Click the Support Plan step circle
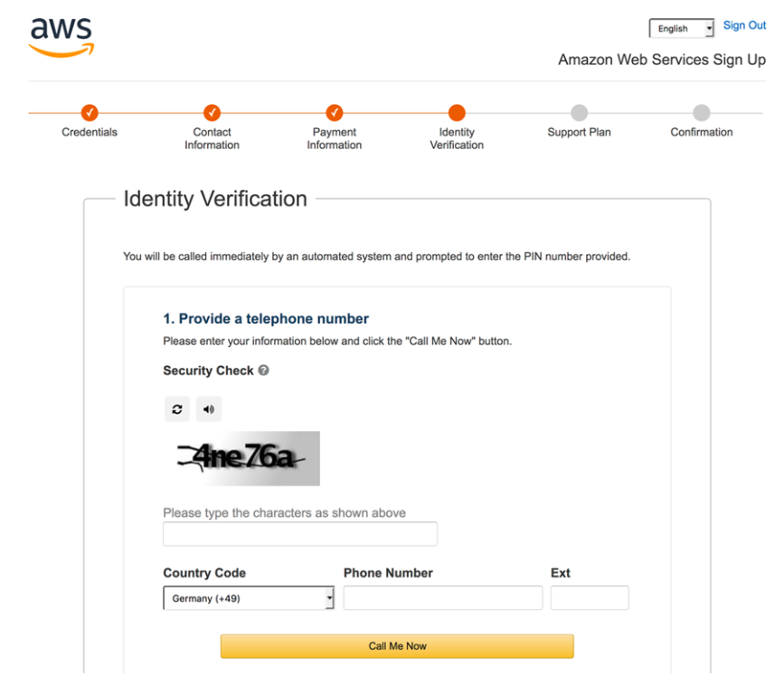784x685 pixels. pos(579,113)
